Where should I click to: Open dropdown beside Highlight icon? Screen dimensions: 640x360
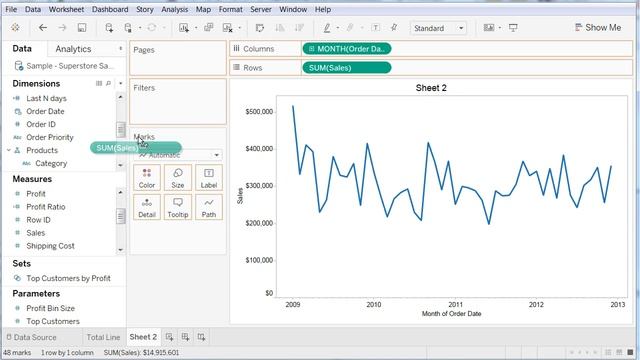point(338,28)
